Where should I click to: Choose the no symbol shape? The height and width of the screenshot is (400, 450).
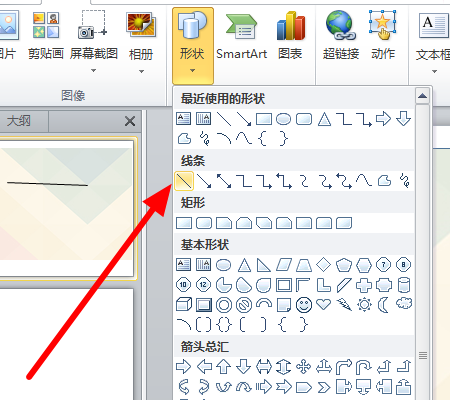244,305
